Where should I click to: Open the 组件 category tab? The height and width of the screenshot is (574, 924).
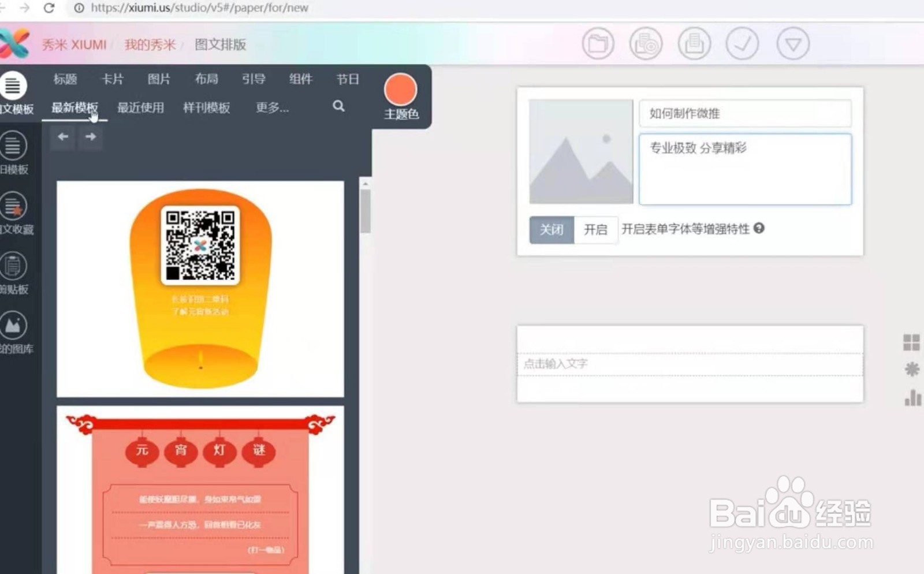[x=301, y=79]
